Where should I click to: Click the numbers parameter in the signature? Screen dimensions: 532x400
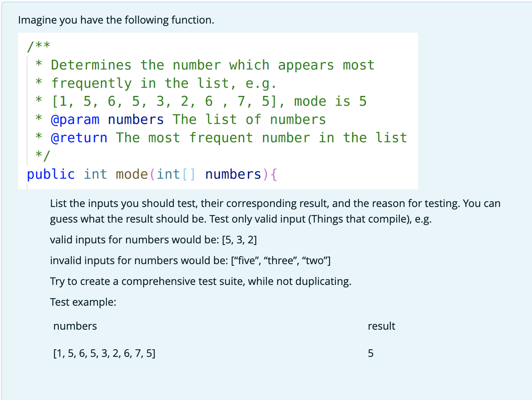pos(233,174)
